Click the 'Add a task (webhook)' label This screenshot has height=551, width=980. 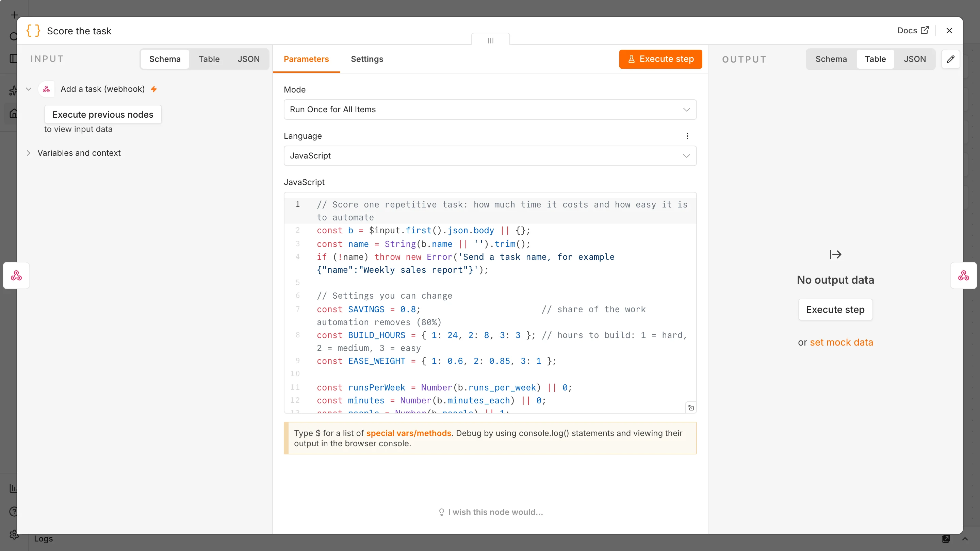coord(103,89)
